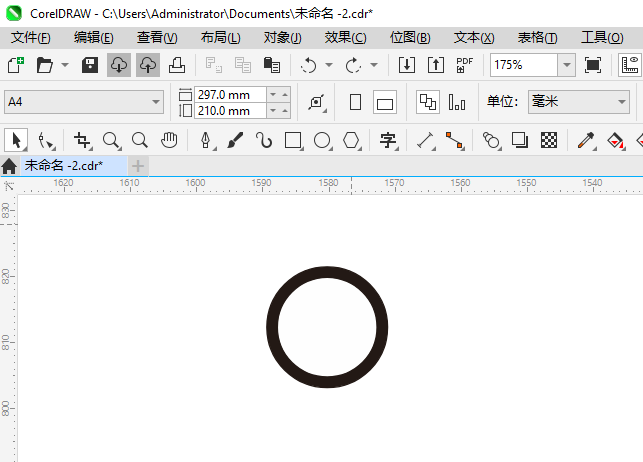The height and width of the screenshot is (462, 643).
Task: Redo the last undone action
Action: point(353,65)
